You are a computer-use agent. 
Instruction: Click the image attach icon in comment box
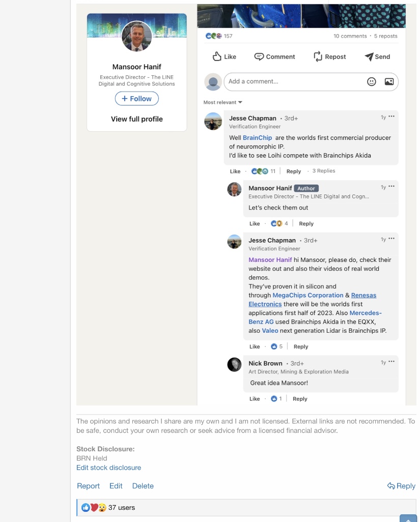(x=389, y=81)
